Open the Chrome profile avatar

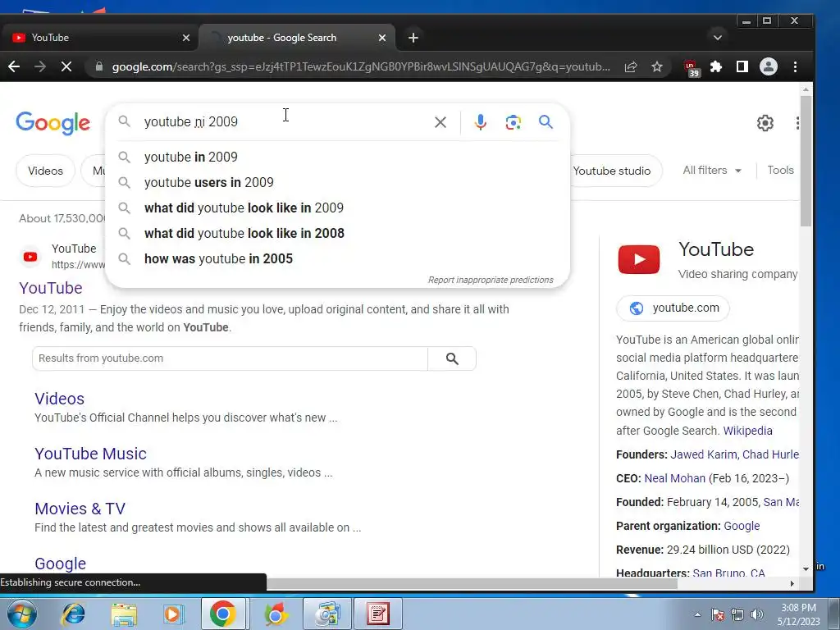tap(768, 66)
